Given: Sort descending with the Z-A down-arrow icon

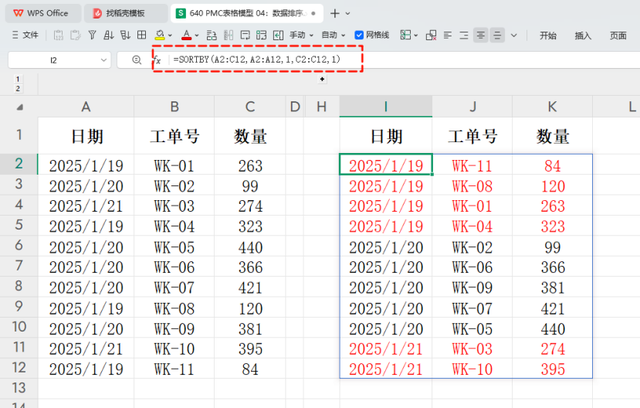Looking at the screenshot, I should (x=125, y=35).
